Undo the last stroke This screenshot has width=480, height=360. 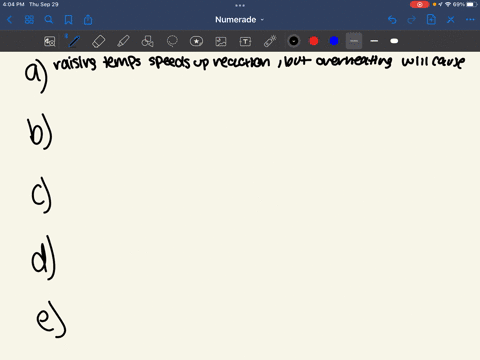pyautogui.click(x=392, y=20)
